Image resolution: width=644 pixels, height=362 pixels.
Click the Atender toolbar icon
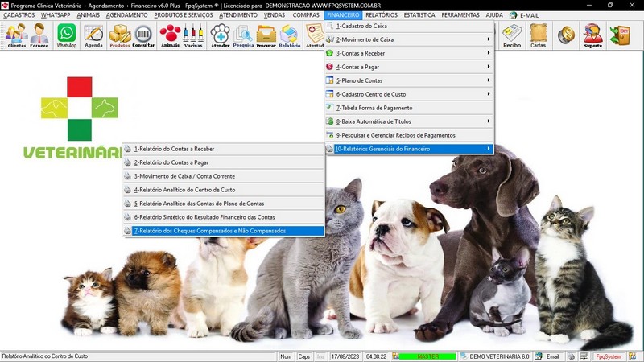220,35
